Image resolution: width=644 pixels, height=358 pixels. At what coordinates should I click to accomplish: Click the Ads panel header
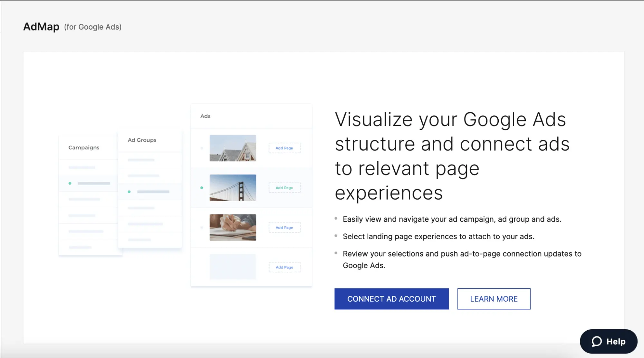205,116
